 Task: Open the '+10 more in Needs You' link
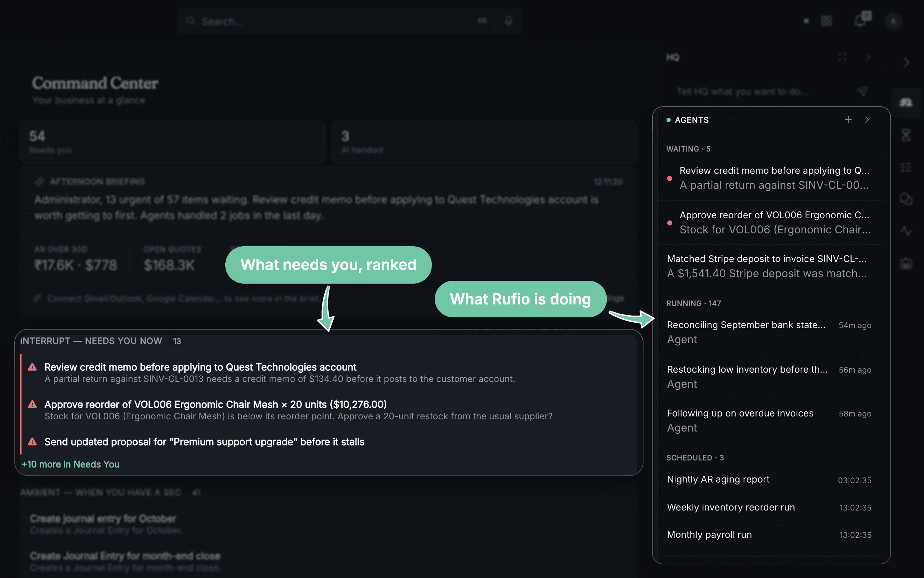71,464
